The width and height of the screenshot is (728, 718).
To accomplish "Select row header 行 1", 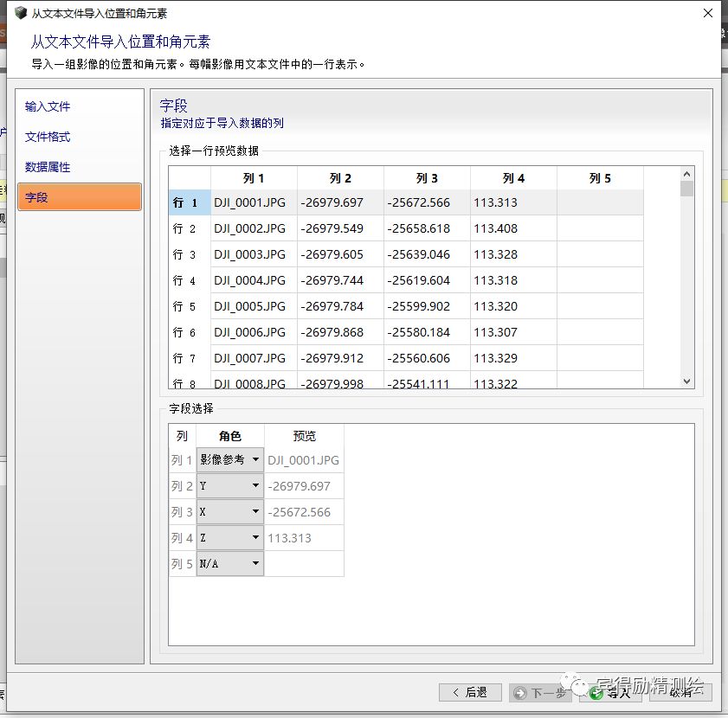I will pos(190,202).
